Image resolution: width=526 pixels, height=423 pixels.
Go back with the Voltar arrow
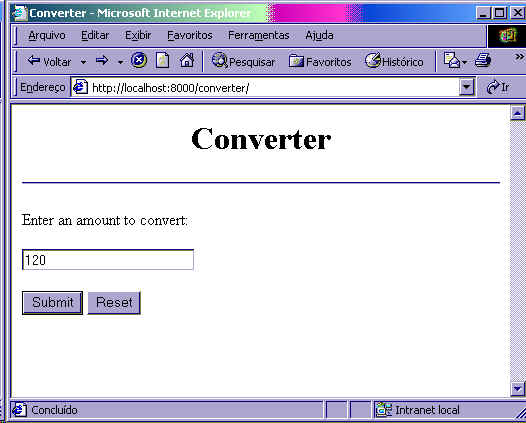tap(49, 61)
